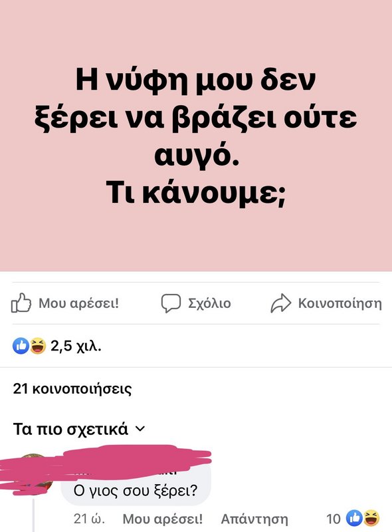Click the laughing emoji beside 2,5 χιλ.
This screenshot has height=532, width=392.
pyautogui.click(x=38, y=346)
